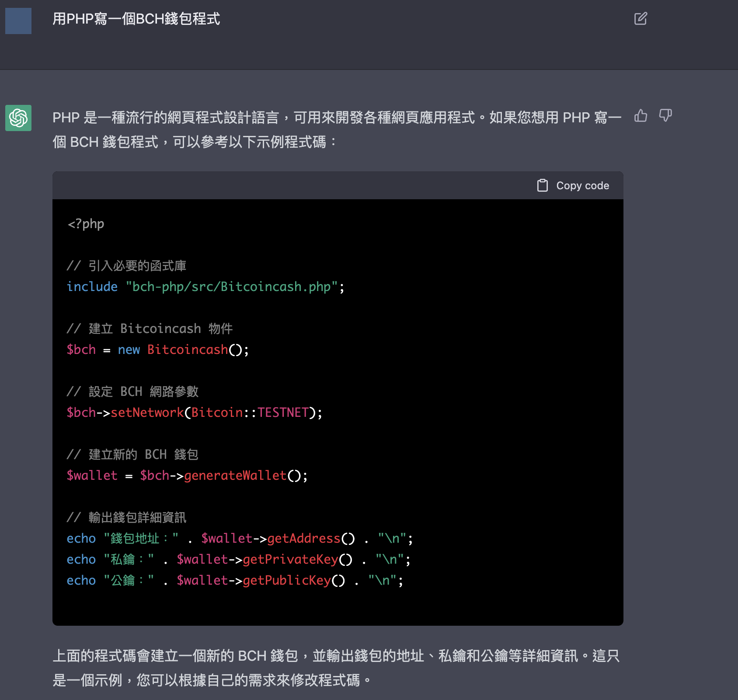Click the '$bch = new Bitcoincash();' line
Image resolution: width=738 pixels, height=700 pixels.
click(158, 350)
